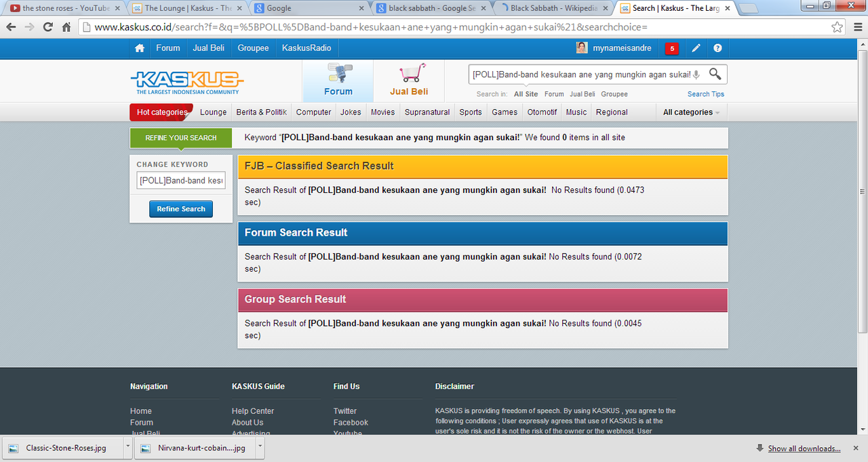Open Jual Beli in the top blue bar
This screenshot has width=868, height=462.
click(x=209, y=48)
